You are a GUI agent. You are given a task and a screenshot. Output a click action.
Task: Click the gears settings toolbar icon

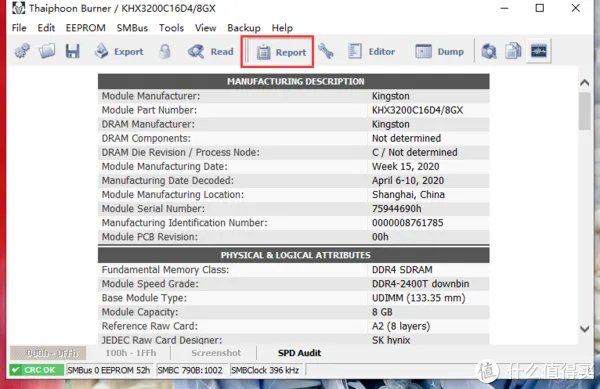tap(22, 51)
